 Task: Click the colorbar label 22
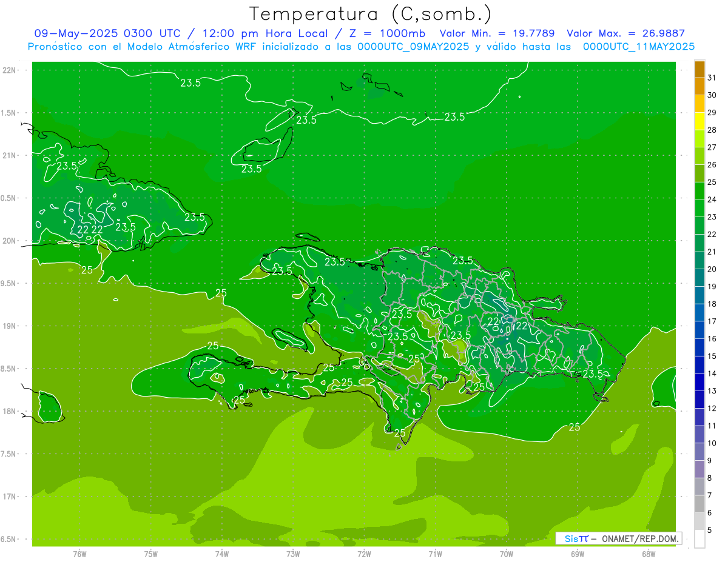[712, 234]
